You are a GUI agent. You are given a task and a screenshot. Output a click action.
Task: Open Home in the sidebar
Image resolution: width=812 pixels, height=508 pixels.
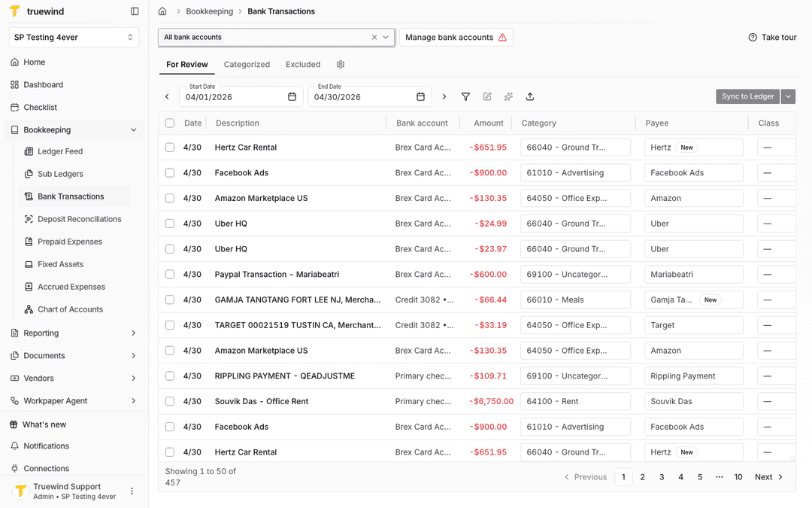click(34, 62)
